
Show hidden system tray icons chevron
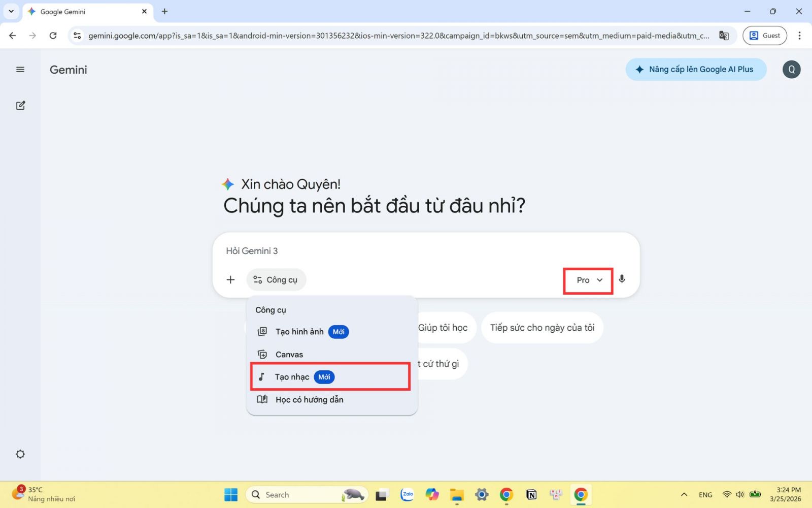[684, 495]
